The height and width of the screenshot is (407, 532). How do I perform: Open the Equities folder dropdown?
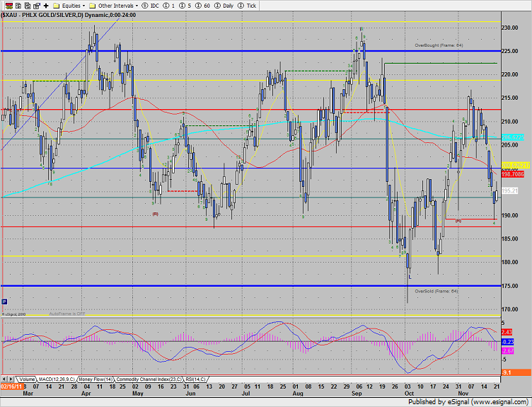click(x=69, y=6)
